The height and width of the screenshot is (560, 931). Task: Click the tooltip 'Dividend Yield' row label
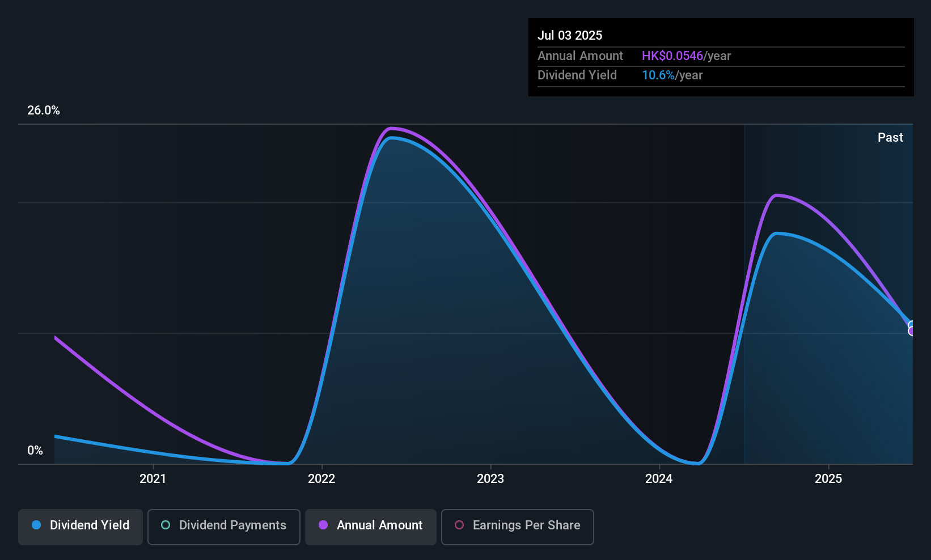tap(577, 75)
